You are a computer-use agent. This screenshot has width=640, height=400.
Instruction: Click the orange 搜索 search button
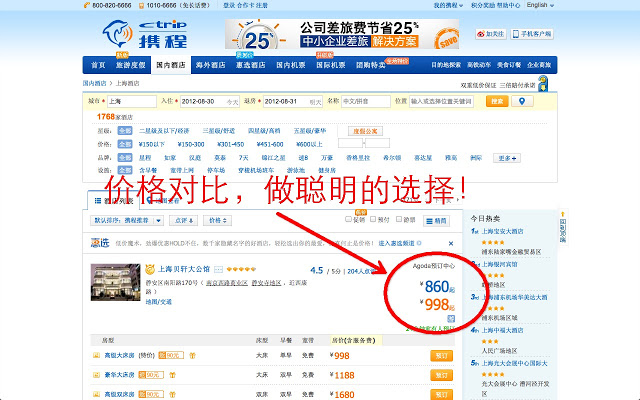pyautogui.click(x=497, y=101)
